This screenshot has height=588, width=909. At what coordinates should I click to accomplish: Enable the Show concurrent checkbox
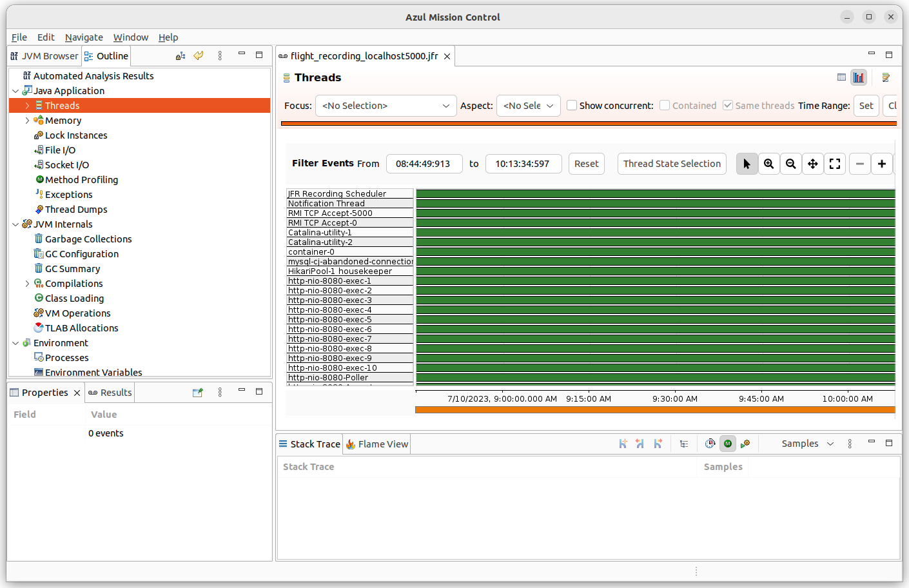[572, 105]
